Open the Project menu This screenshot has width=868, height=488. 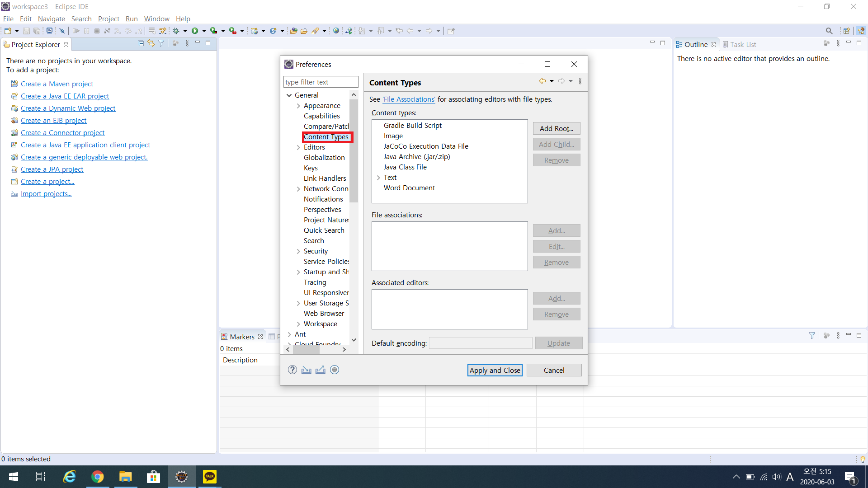coord(108,19)
